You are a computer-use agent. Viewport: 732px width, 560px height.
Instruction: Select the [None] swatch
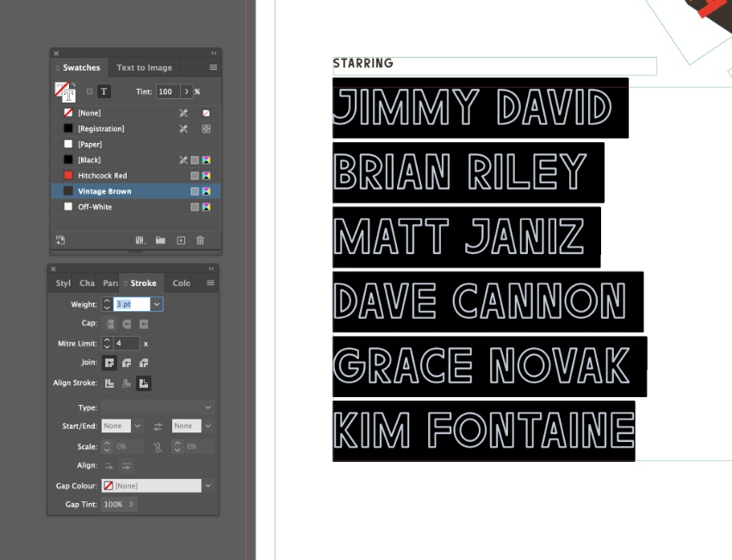pos(135,113)
